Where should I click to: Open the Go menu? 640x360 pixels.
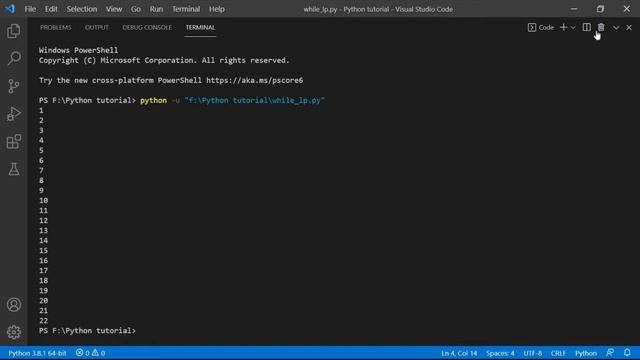(x=136, y=9)
